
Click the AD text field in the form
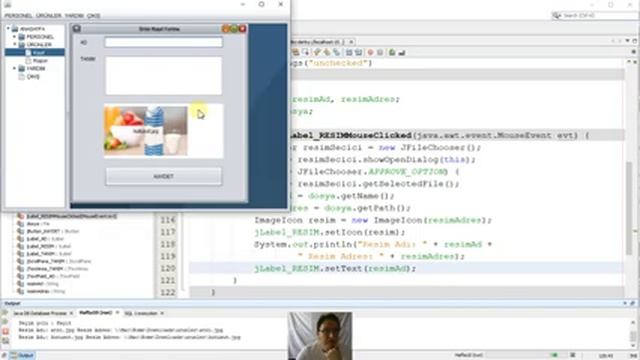(x=164, y=42)
